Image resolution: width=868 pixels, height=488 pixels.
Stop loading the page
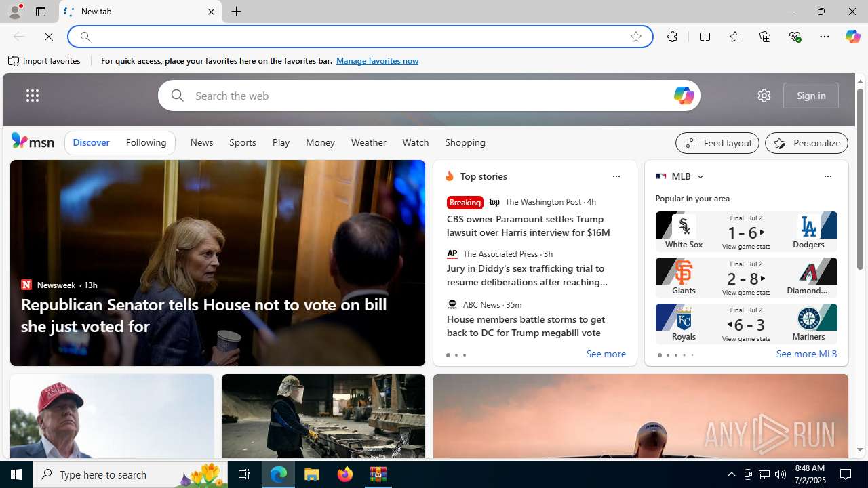click(x=49, y=37)
